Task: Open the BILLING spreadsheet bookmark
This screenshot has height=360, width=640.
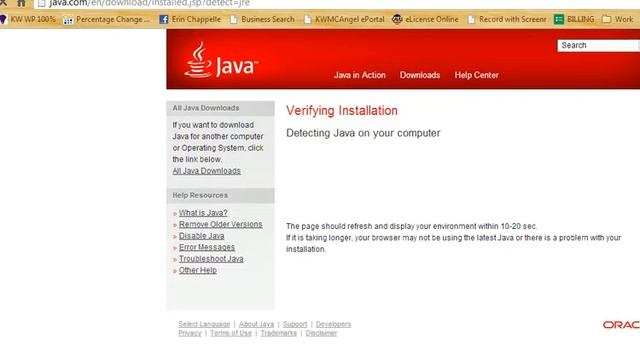Action: point(574,19)
